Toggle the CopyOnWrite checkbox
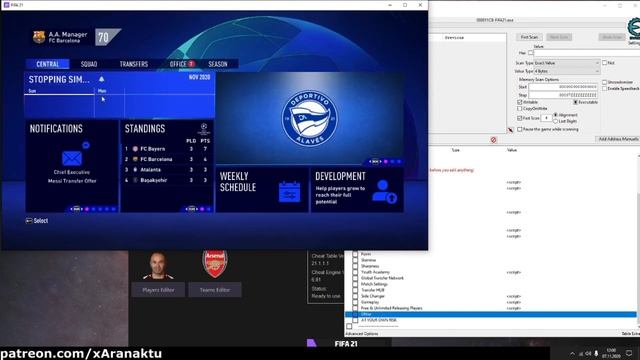 [x=520, y=109]
